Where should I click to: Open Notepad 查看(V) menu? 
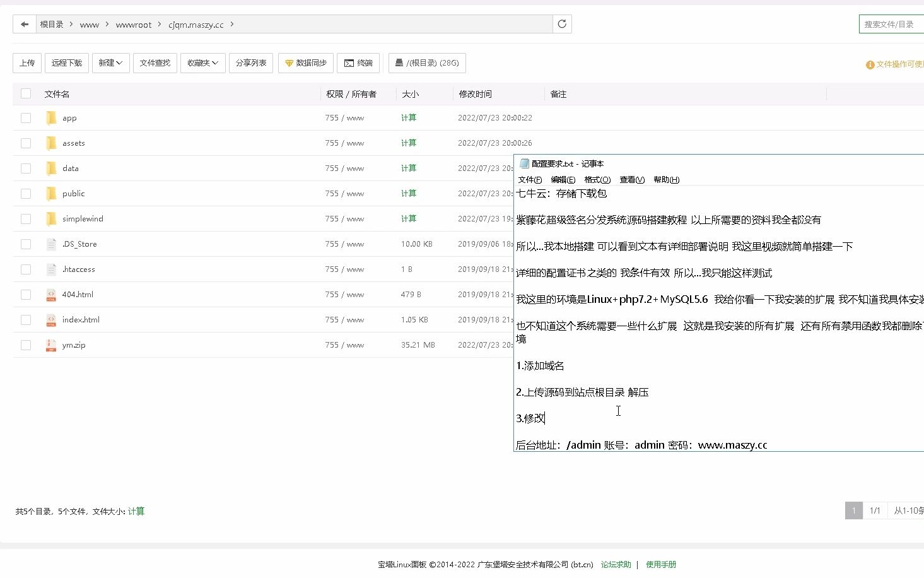click(632, 180)
